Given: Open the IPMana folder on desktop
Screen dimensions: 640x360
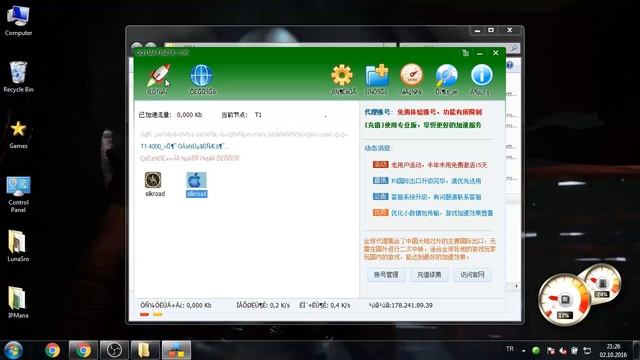Looking at the screenshot, I should [x=18, y=302].
